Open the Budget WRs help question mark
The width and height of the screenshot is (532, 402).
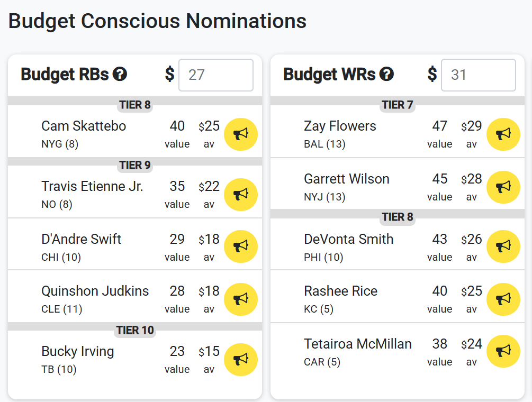click(386, 74)
